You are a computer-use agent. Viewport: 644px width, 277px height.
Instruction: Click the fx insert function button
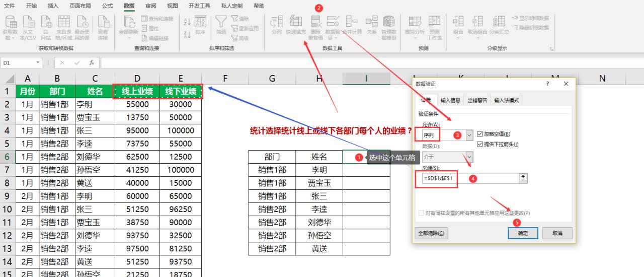point(92,63)
